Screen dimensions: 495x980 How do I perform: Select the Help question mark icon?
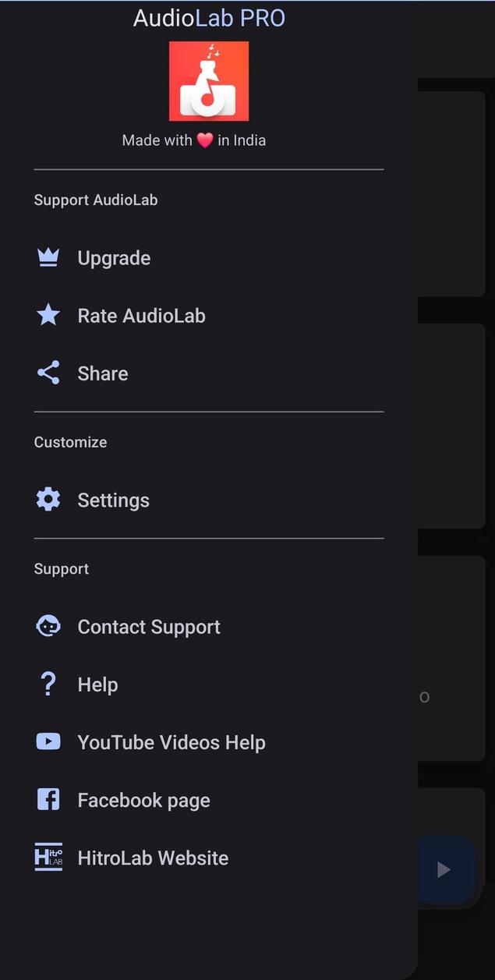(x=48, y=684)
